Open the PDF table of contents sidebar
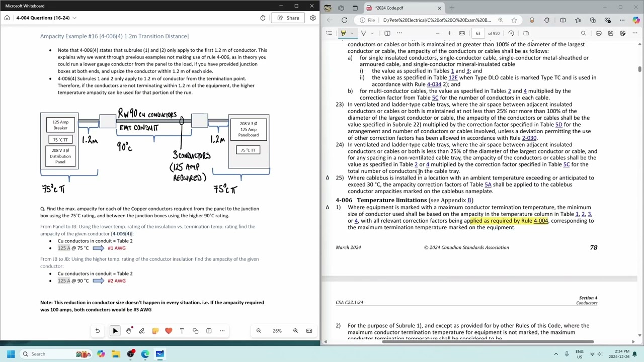Screen dimensions: 644x362 (x=329, y=33)
